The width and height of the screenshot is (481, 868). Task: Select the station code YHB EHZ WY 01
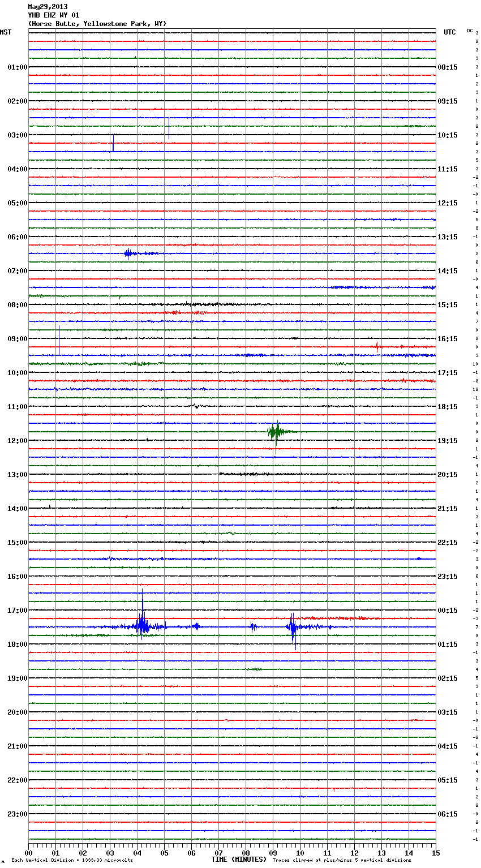click(x=54, y=15)
